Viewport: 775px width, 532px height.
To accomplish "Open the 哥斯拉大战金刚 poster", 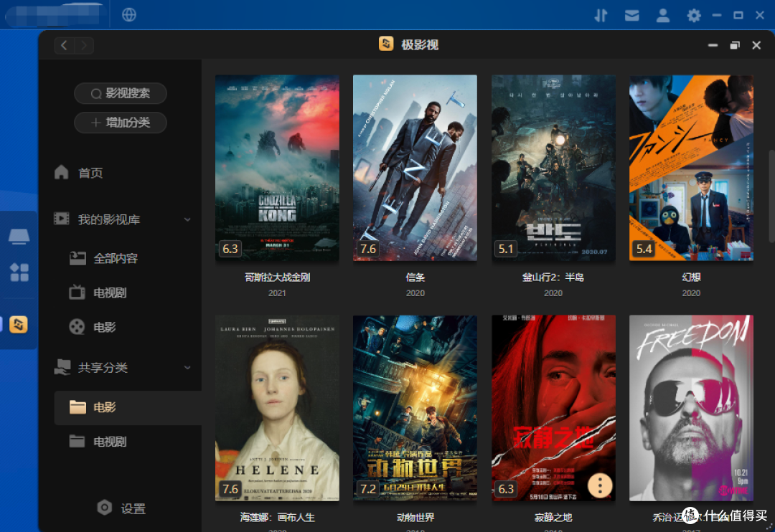I will (x=277, y=168).
